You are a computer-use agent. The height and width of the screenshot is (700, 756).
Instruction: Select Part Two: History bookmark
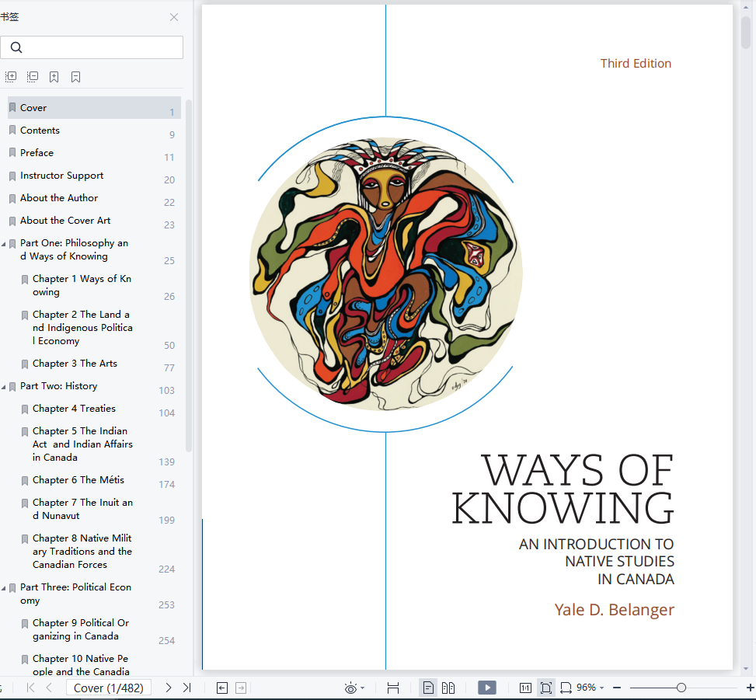[59, 386]
